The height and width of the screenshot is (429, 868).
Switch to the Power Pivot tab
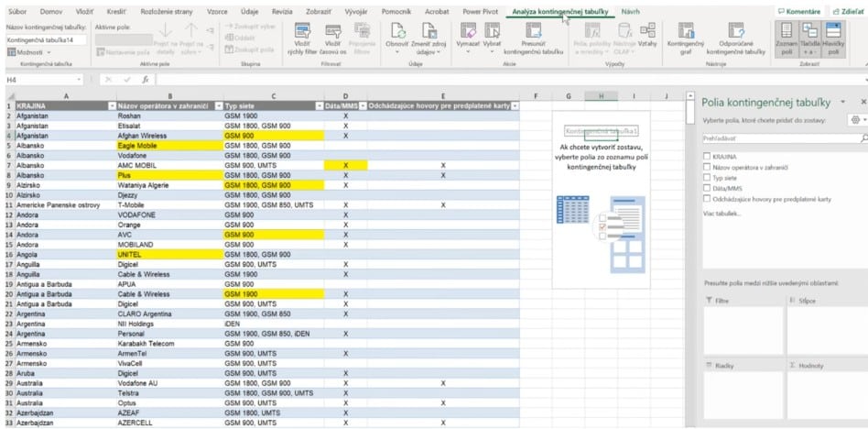[480, 12]
